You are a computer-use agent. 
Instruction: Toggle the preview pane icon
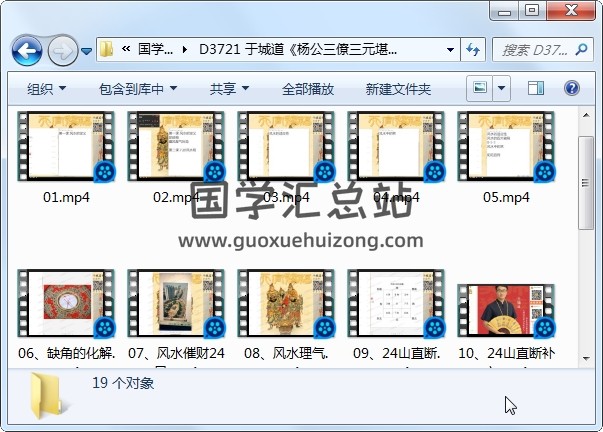click(536, 88)
